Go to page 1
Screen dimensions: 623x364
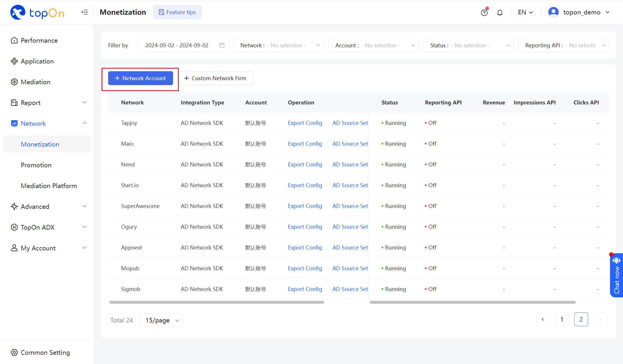pos(562,319)
